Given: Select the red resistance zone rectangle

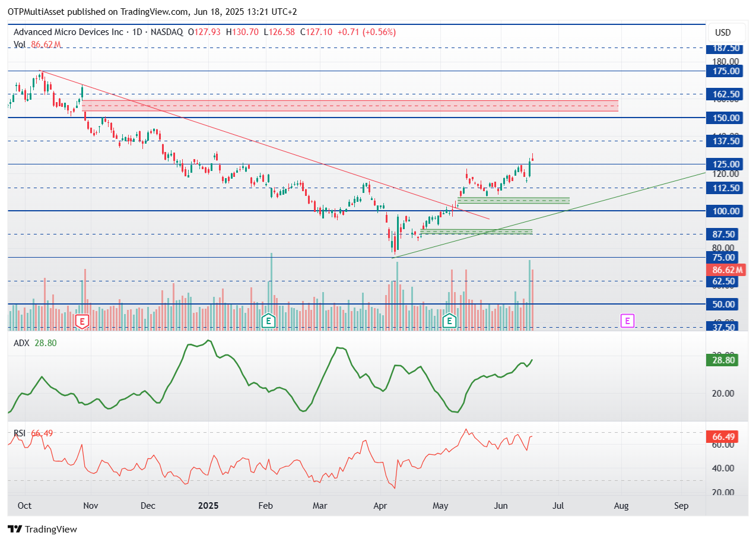Looking at the screenshot, I should (x=350, y=106).
